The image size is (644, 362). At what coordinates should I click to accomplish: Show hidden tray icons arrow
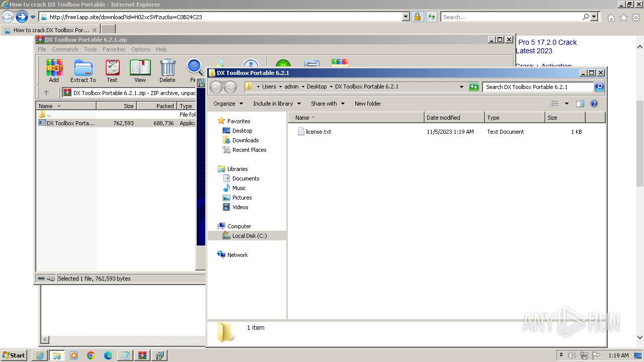(561, 355)
